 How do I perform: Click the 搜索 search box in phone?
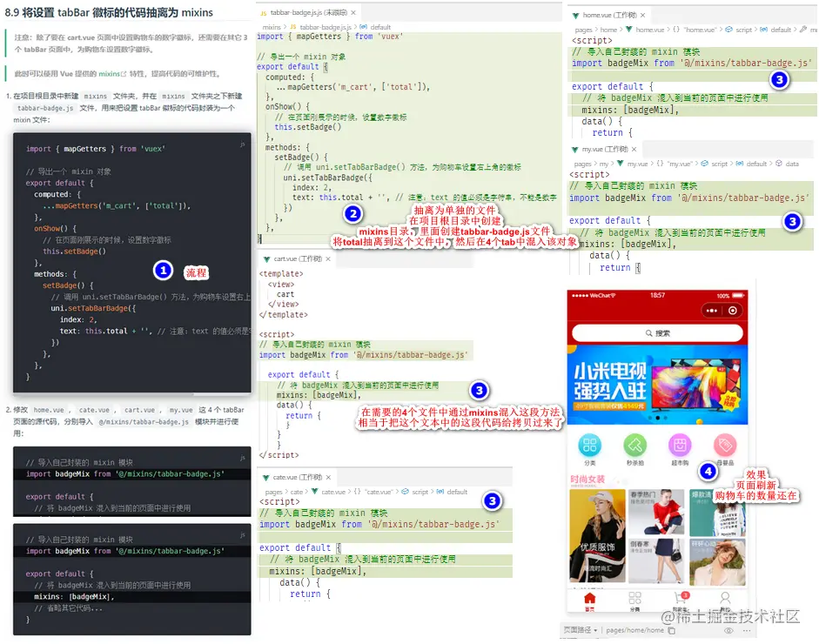(x=658, y=333)
